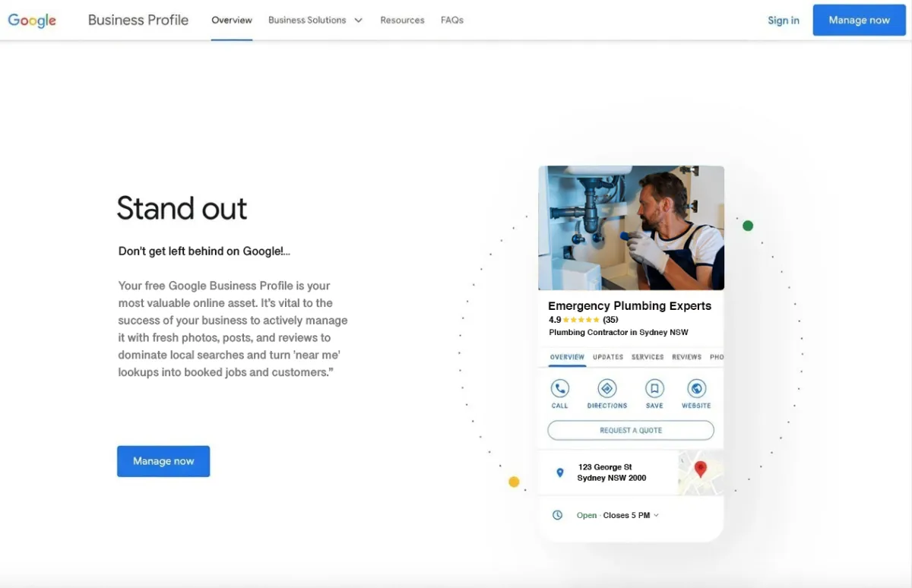Click the blue location pin icon
The width and height of the screenshot is (912, 588).
[560, 473]
